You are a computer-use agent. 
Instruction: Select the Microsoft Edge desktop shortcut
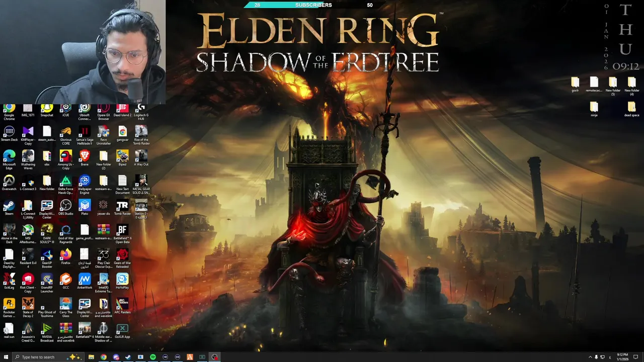9,160
